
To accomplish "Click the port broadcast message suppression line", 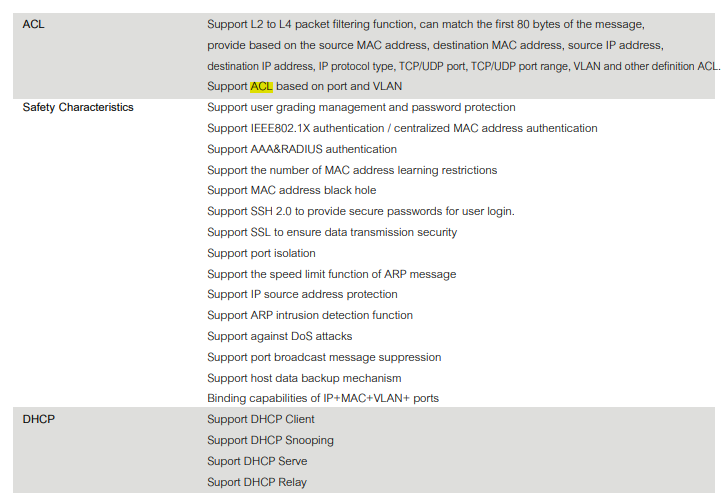I will (324, 357).
